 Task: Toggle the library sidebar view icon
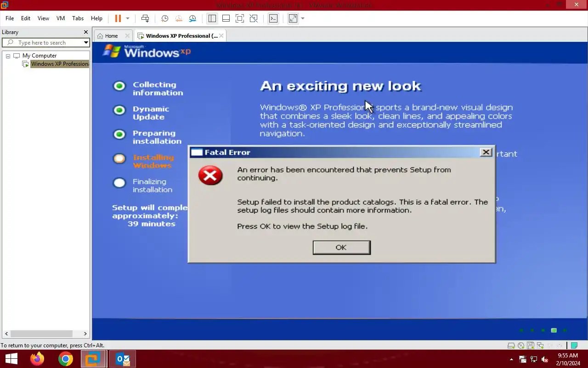[x=212, y=18]
